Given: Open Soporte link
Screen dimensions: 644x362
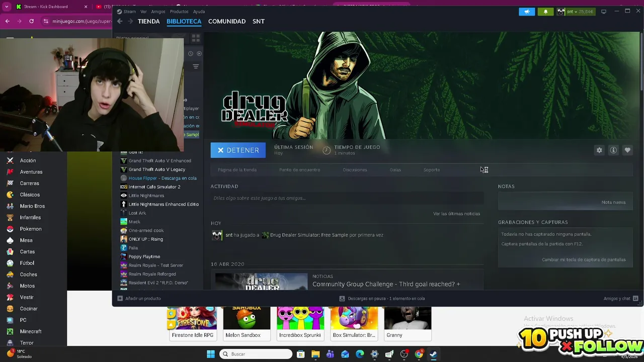Looking at the screenshot, I should coord(432,170).
